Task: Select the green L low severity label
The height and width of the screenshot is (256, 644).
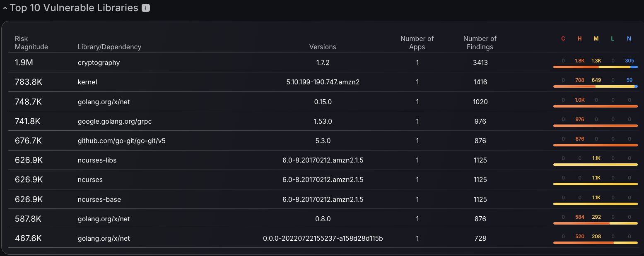Action: [613, 38]
